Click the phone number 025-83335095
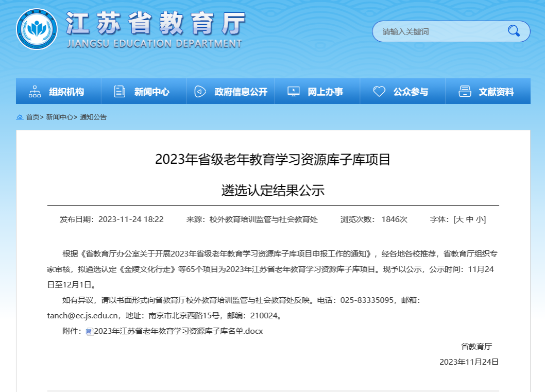 coord(367,300)
